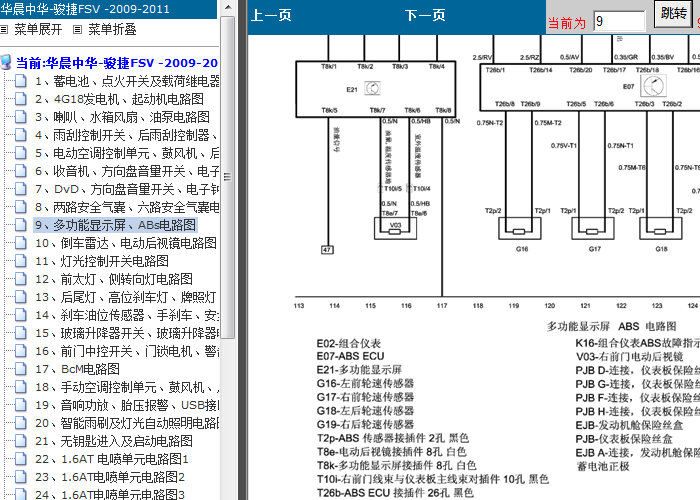The height and width of the screenshot is (500, 700).
Task: Click page icon for item 2 4G18发电机
Action: coord(21,99)
